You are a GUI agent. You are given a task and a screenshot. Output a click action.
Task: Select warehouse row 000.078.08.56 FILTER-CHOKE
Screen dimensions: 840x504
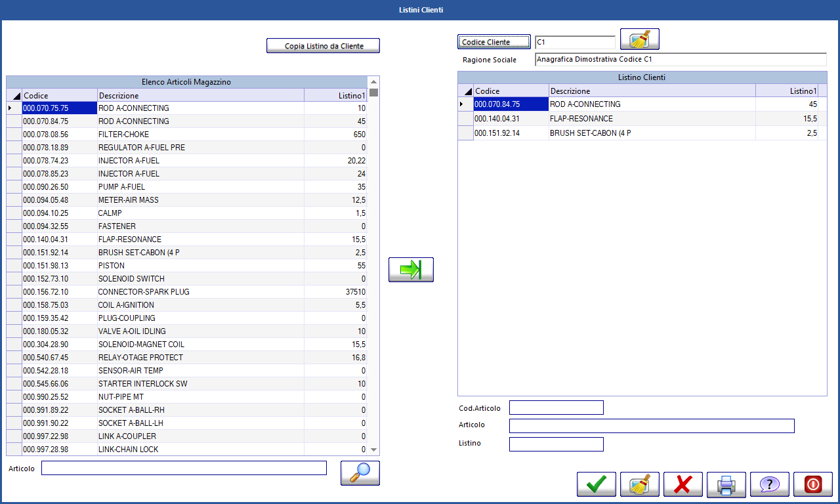(187, 135)
